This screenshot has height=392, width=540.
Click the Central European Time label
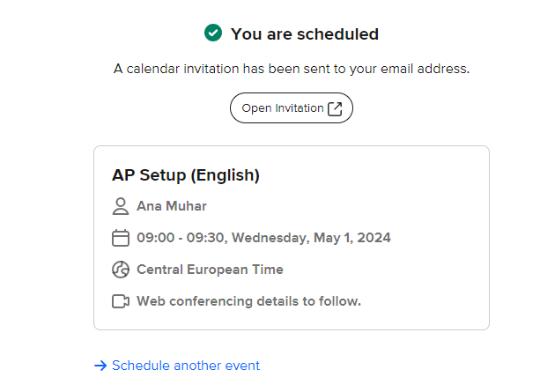pos(210,270)
